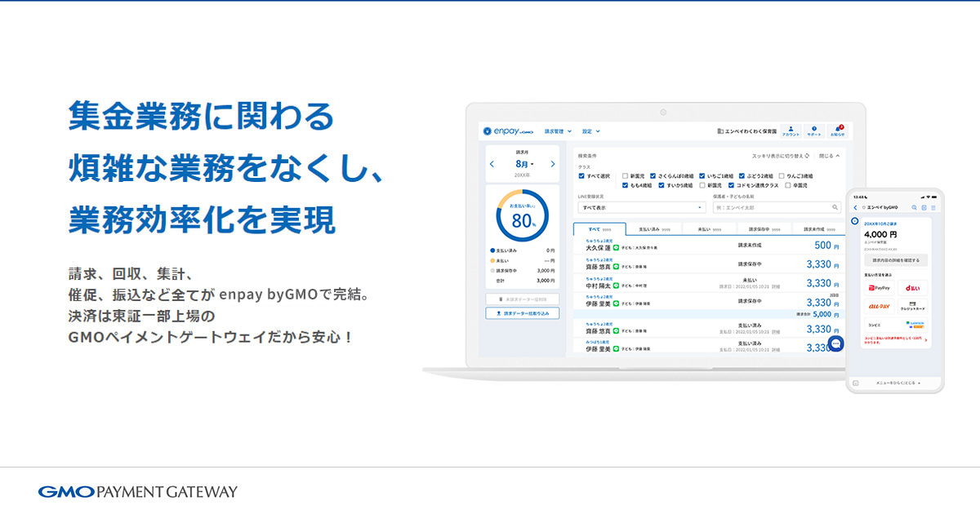
Task: Tap メニューをひらく/とじる on the phone
Action: 898,382
